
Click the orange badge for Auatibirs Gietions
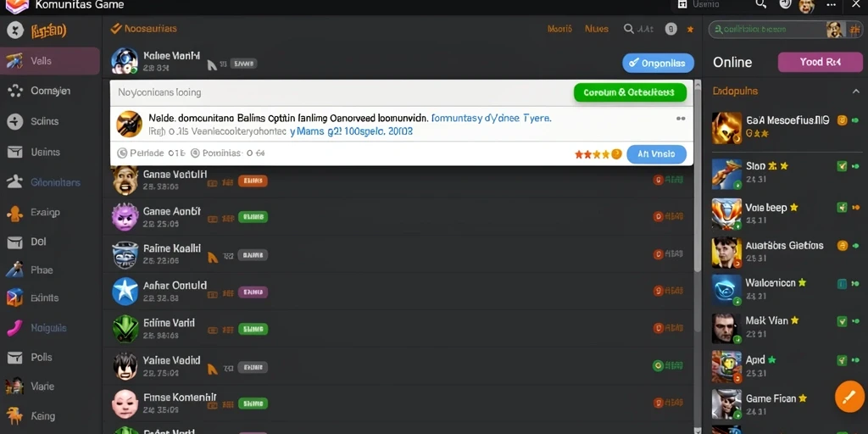pos(843,245)
